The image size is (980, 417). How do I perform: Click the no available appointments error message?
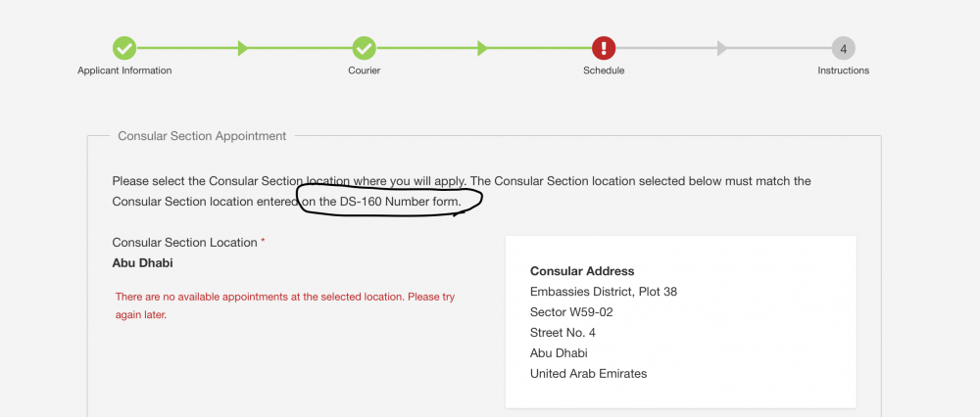pos(285,305)
